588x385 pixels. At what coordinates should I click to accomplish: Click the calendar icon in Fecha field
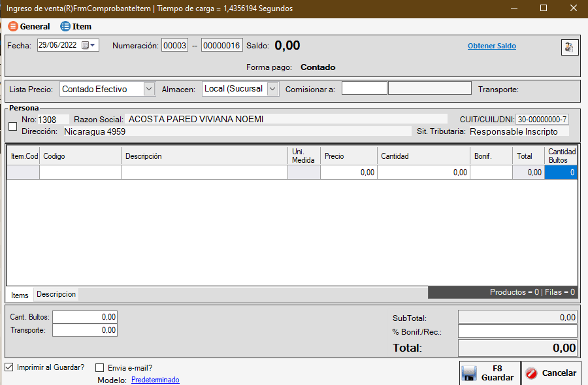[x=85, y=46]
